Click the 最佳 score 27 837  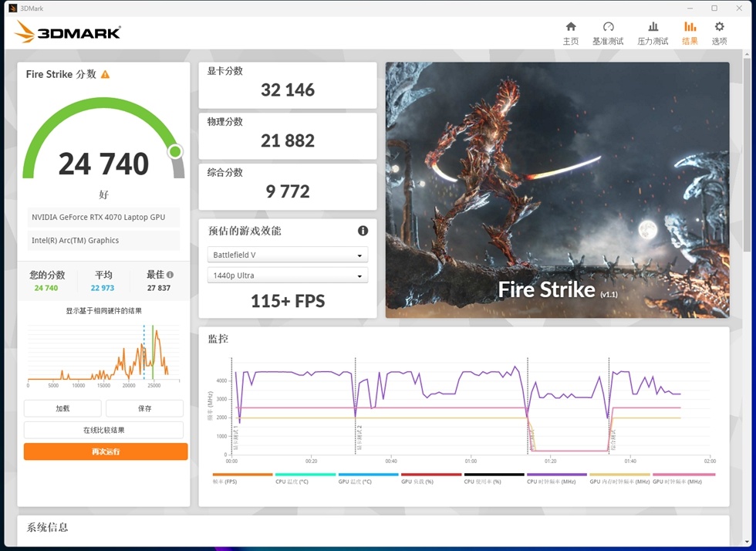point(159,288)
